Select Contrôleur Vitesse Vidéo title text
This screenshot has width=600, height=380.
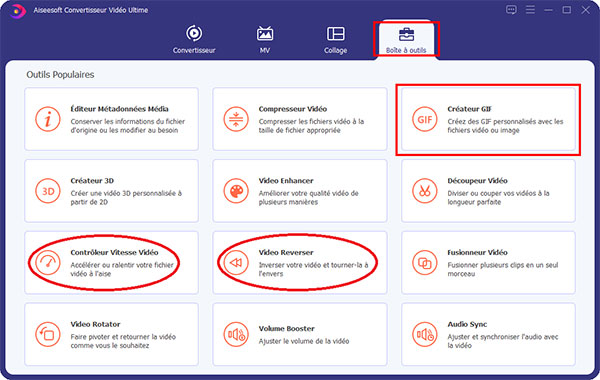pyautogui.click(x=114, y=253)
